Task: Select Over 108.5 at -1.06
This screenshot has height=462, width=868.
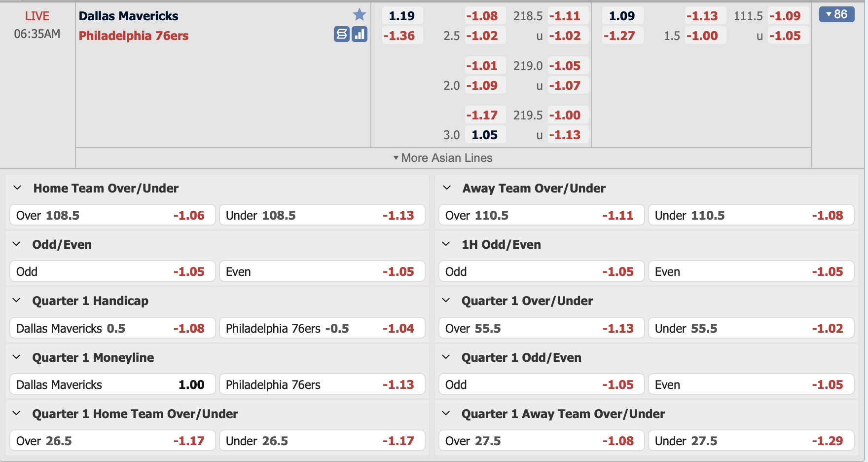Action: coord(112,215)
